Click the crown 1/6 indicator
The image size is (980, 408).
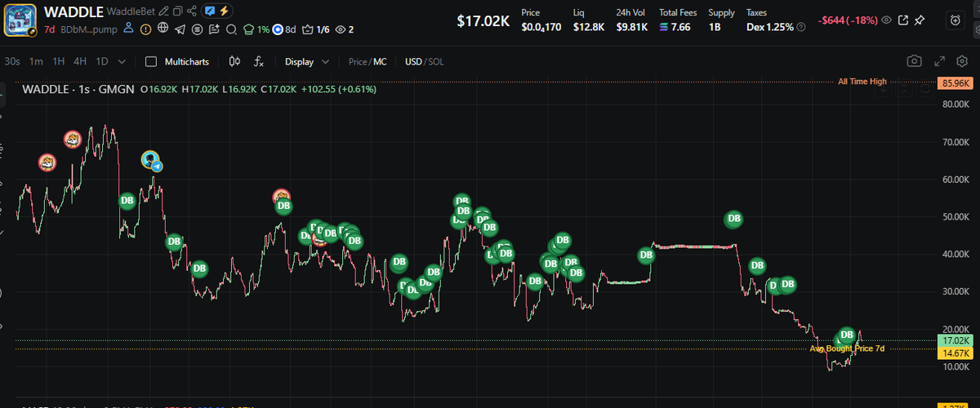[x=316, y=29]
